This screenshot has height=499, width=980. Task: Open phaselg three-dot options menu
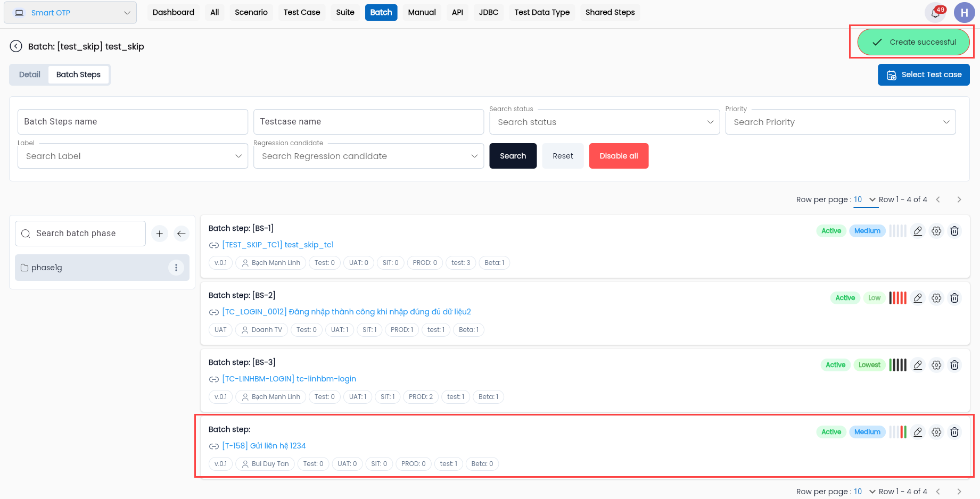pyautogui.click(x=176, y=268)
